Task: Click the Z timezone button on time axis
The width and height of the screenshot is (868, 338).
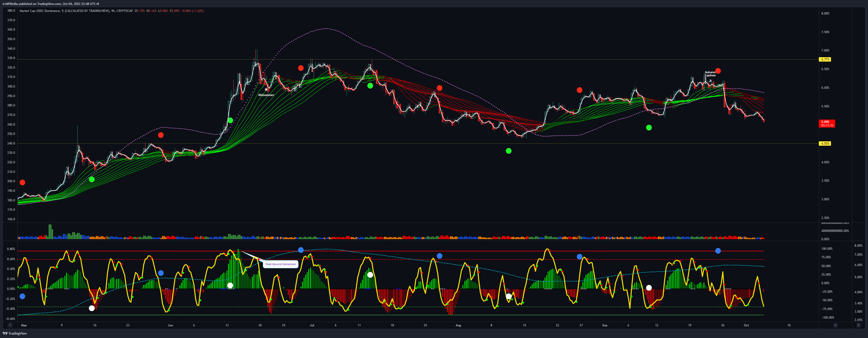Action: click(x=10, y=325)
